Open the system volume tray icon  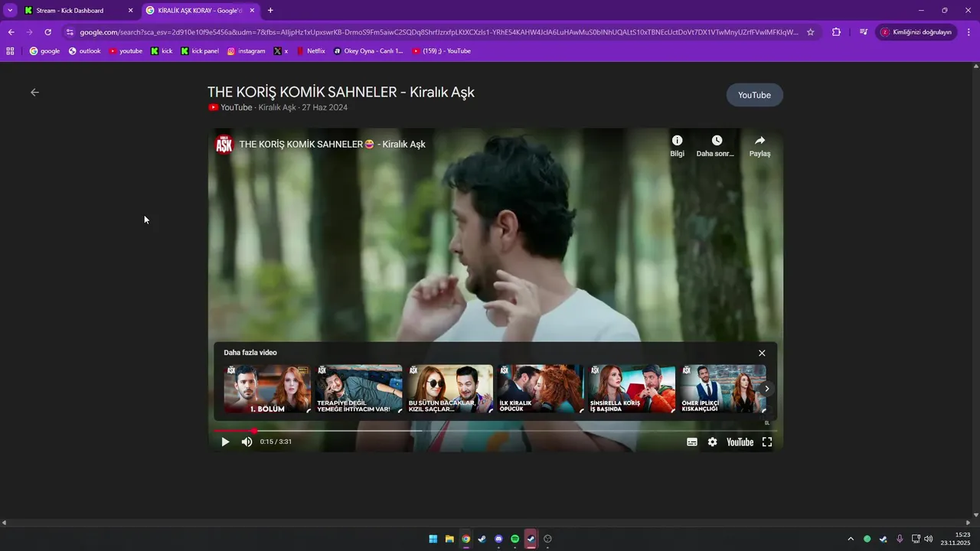point(929,539)
